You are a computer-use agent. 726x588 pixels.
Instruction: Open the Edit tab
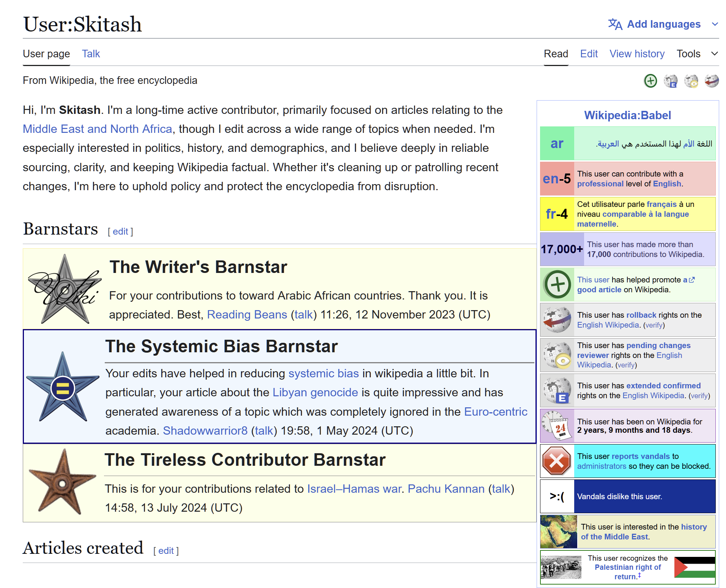589,54
